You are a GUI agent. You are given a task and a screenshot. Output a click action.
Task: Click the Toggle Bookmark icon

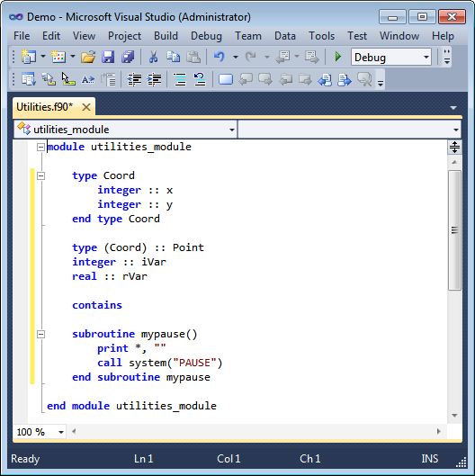(226, 79)
